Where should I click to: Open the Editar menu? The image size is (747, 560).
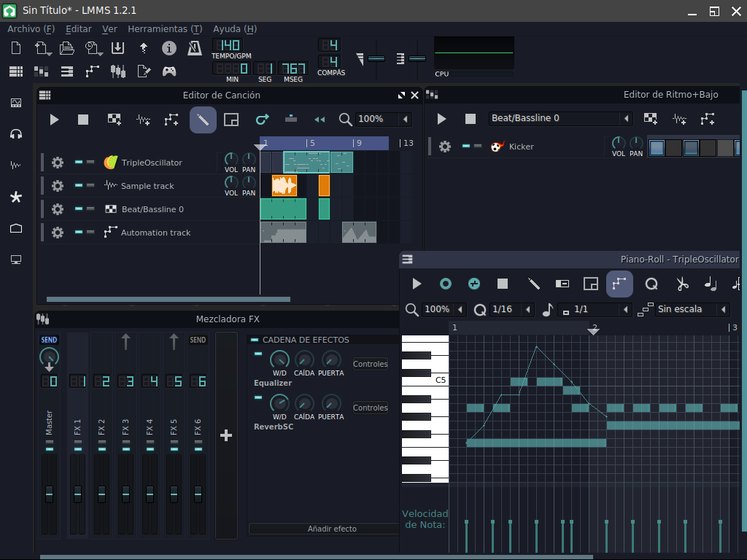point(79,29)
